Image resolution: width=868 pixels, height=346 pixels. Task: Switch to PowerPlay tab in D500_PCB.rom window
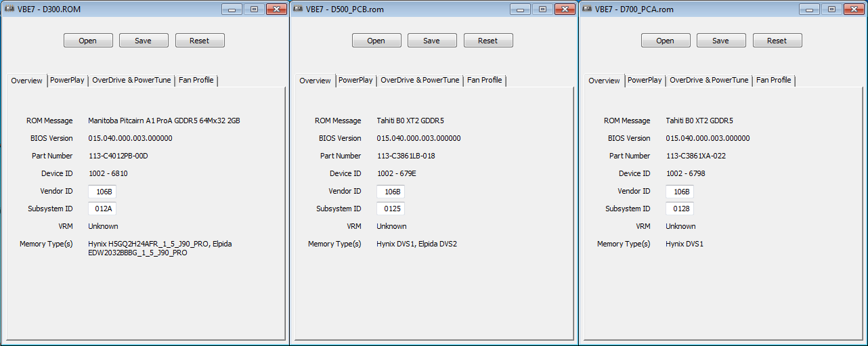point(356,80)
